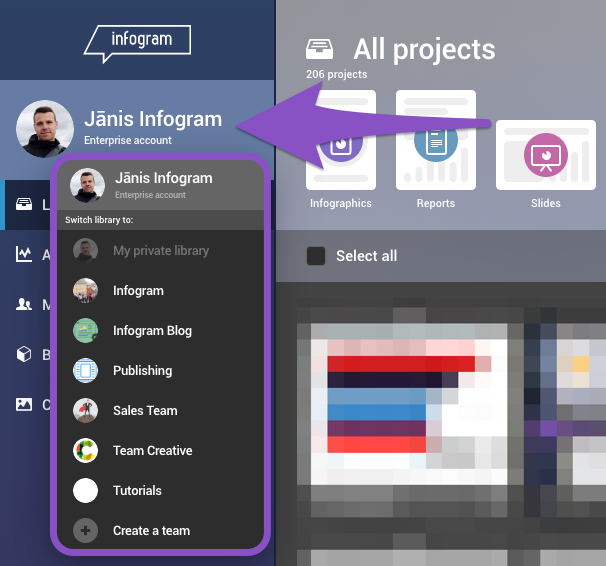Click the All projects inbox icon

(x=319, y=49)
